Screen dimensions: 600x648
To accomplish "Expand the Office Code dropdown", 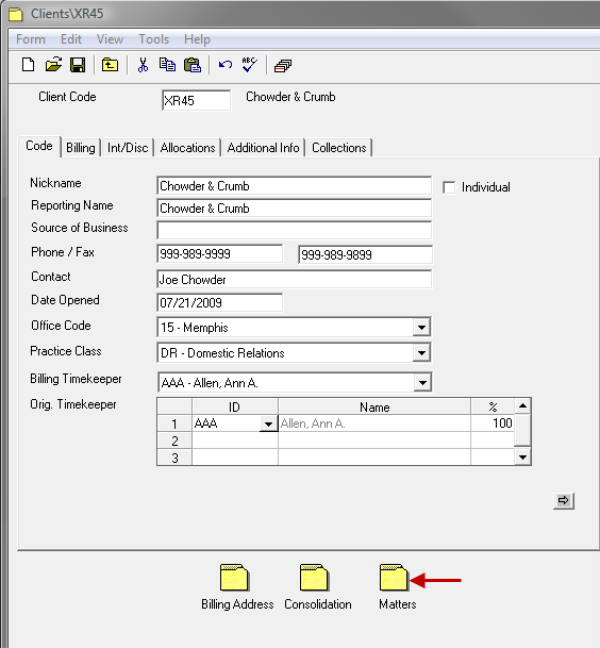I will coord(422,328).
